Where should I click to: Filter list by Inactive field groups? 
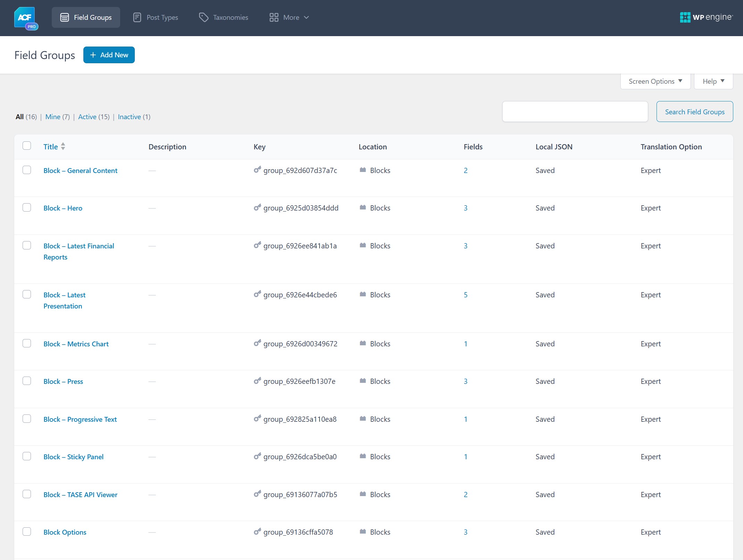[129, 117]
